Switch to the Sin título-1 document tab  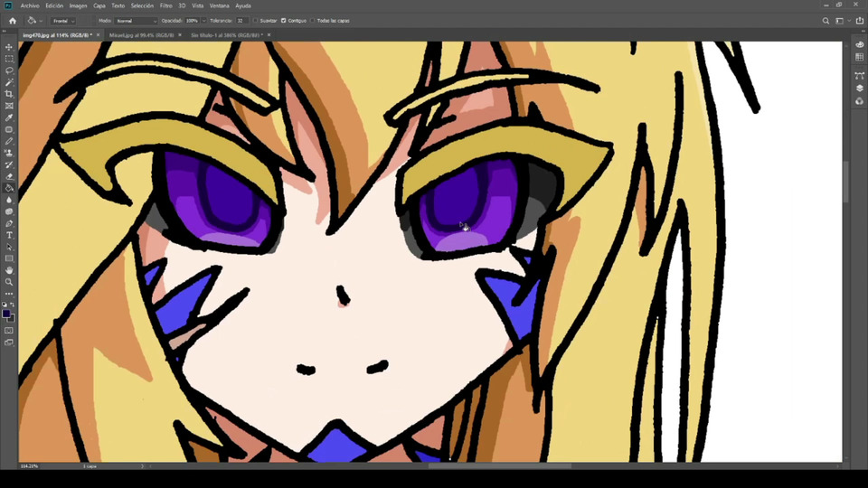click(226, 35)
